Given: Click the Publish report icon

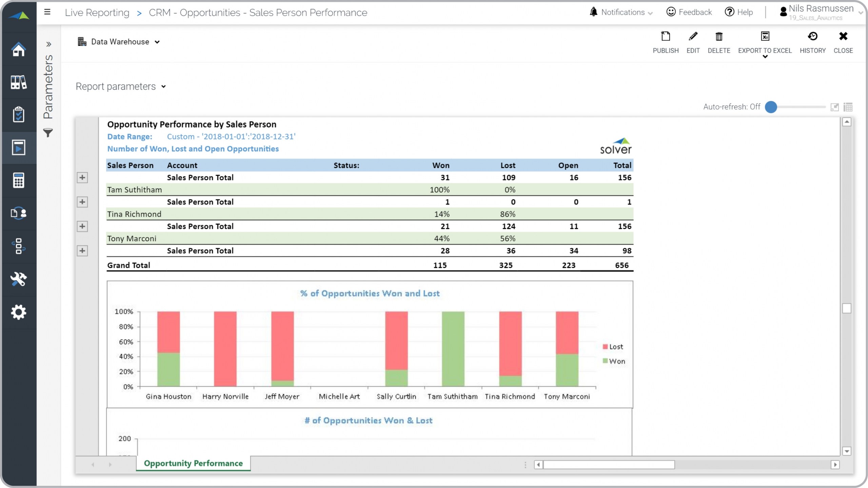Looking at the screenshot, I should [665, 37].
